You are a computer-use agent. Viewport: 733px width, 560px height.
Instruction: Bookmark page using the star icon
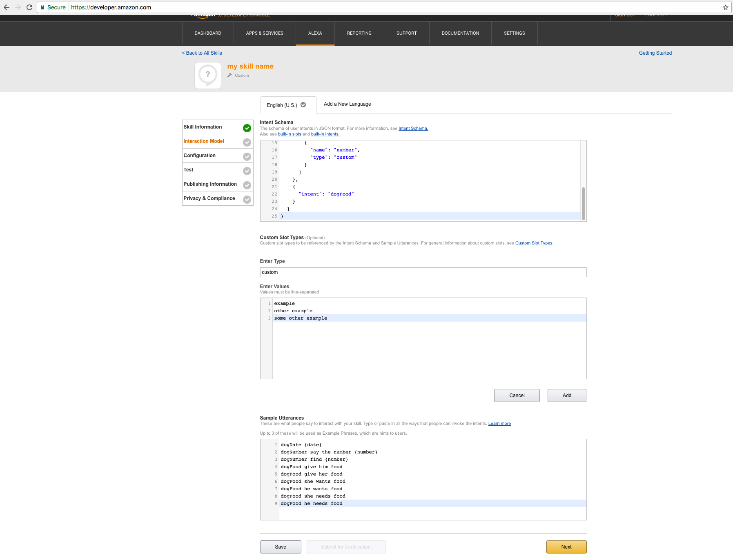coord(726,7)
